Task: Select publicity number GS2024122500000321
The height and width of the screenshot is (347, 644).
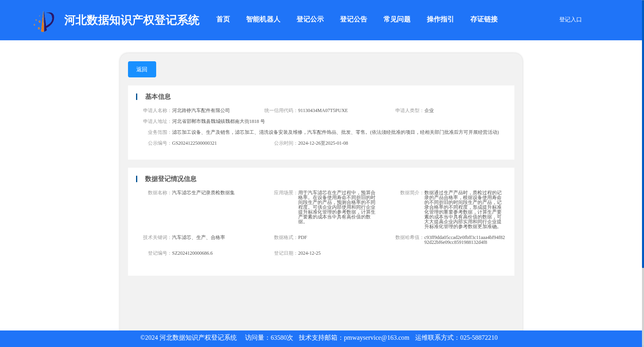Action: [194, 143]
